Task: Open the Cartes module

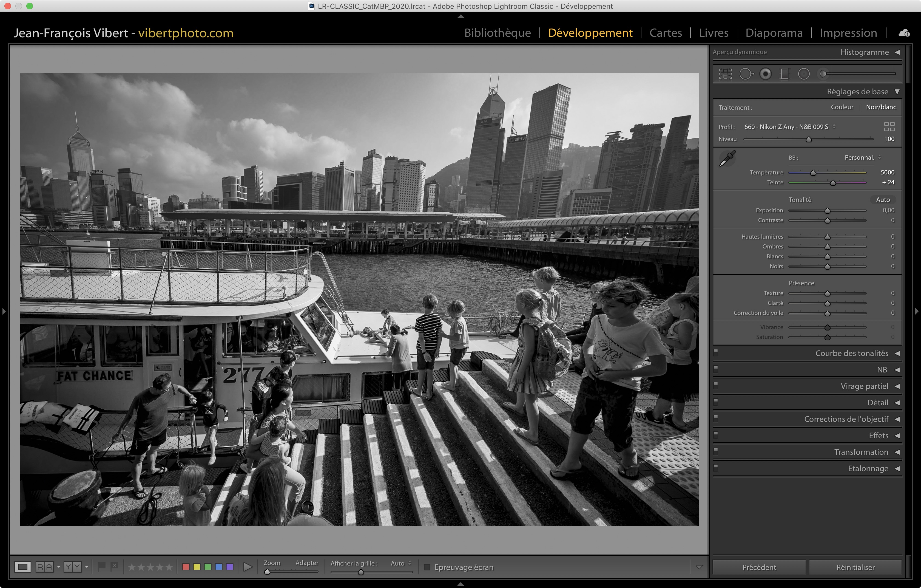Action: click(666, 33)
